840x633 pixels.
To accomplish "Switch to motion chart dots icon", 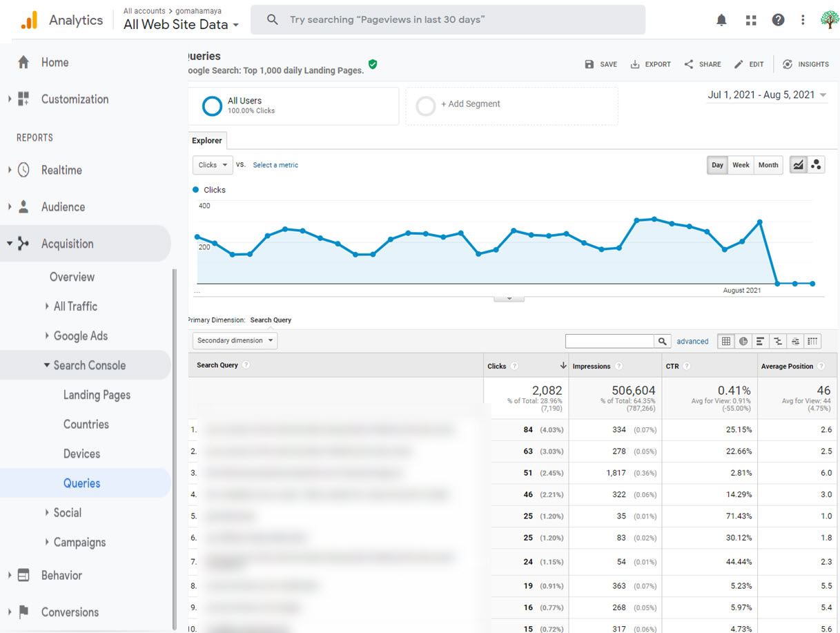I will [817, 165].
